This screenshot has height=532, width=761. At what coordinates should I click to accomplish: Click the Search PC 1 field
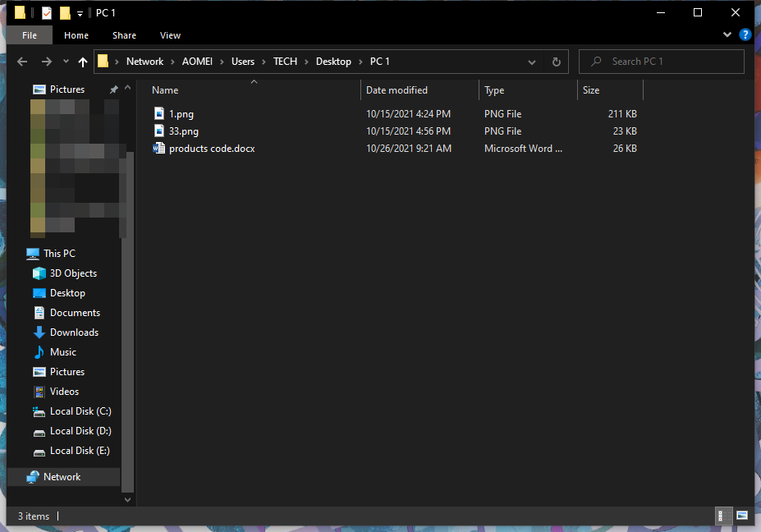coord(661,62)
